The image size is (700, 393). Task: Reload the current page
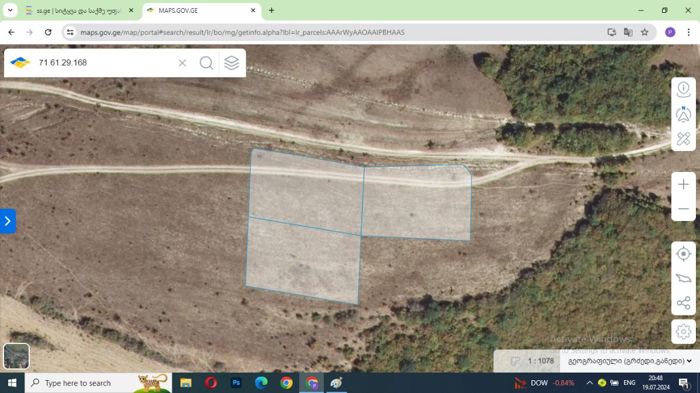pyautogui.click(x=48, y=32)
